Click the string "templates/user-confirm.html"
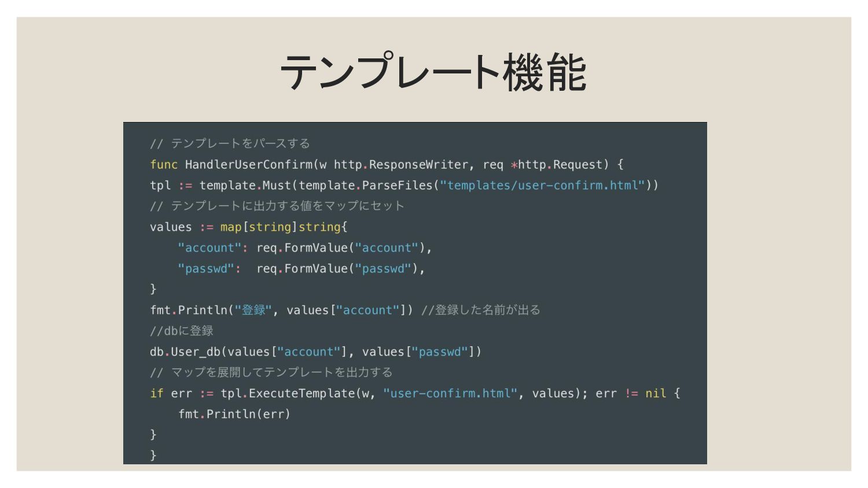This screenshot has height=488, width=868. point(542,185)
